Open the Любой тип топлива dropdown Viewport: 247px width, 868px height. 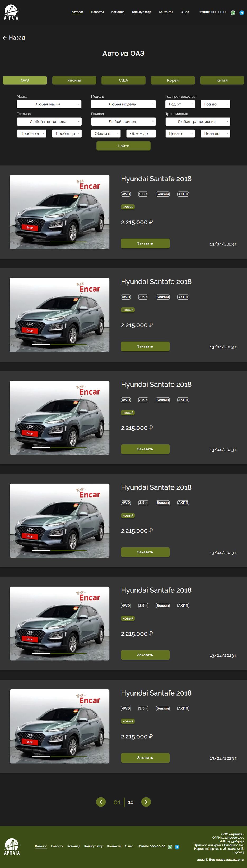[x=49, y=122]
